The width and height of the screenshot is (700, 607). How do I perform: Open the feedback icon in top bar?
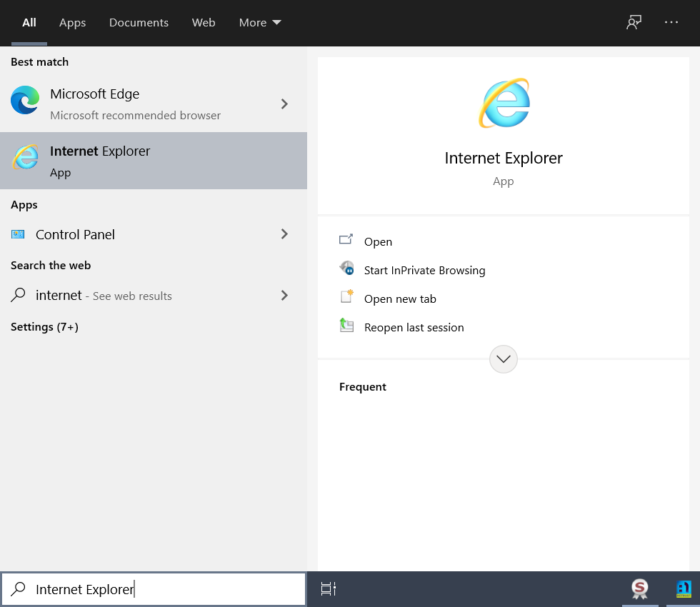coord(634,22)
